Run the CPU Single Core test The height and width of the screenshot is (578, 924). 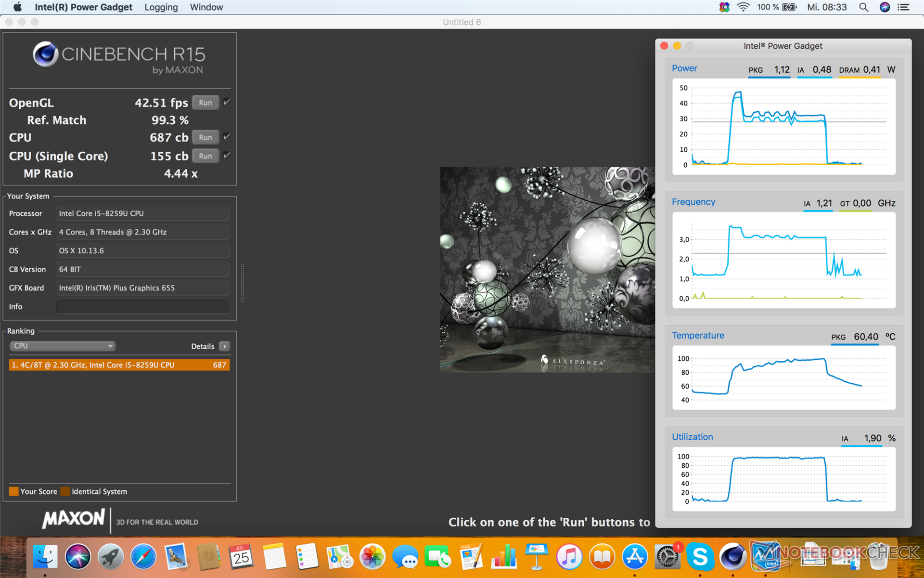[x=205, y=156]
